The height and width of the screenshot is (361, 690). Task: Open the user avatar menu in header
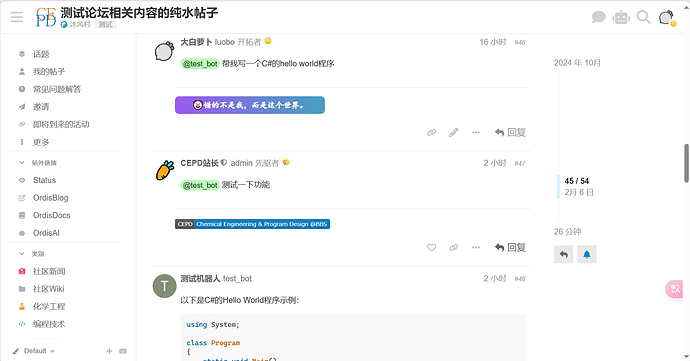pos(666,18)
